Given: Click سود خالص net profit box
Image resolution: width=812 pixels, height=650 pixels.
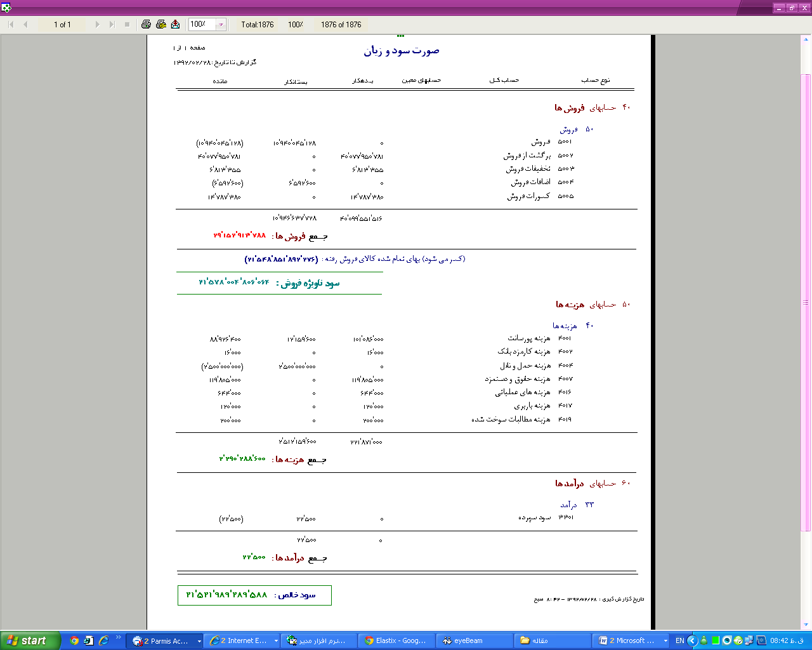Looking at the screenshot, I should 254,595.
